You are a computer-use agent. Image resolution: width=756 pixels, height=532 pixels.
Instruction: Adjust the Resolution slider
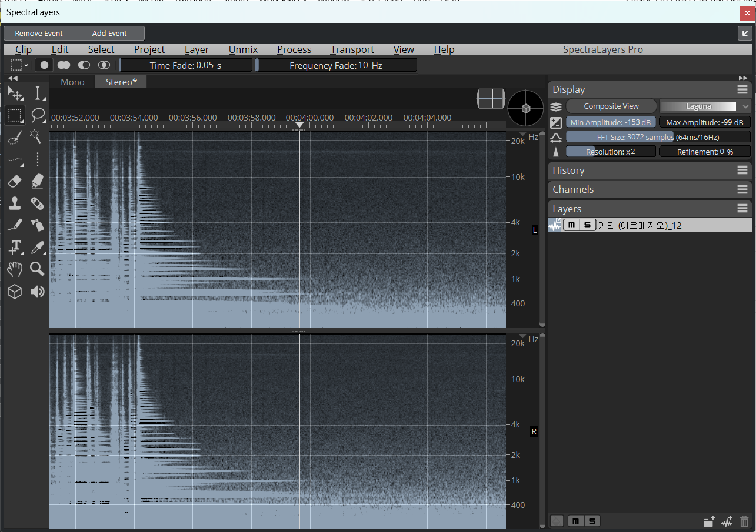[611, 152]
